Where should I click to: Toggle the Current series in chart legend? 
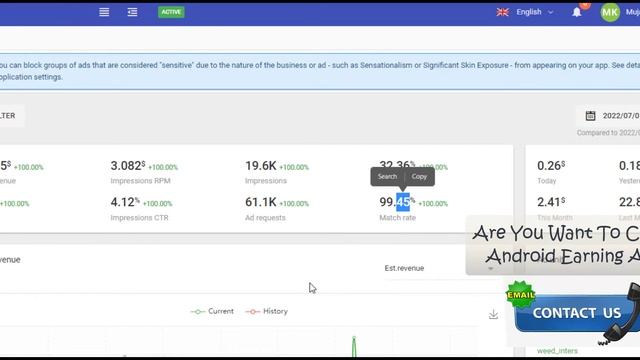coord(212,311)
